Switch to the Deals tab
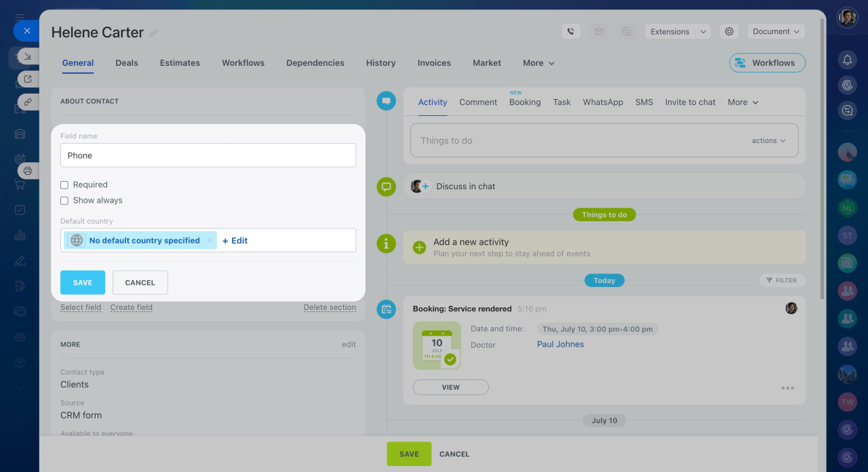The height and width of the screenshot is (472, 868). (126, 63)
